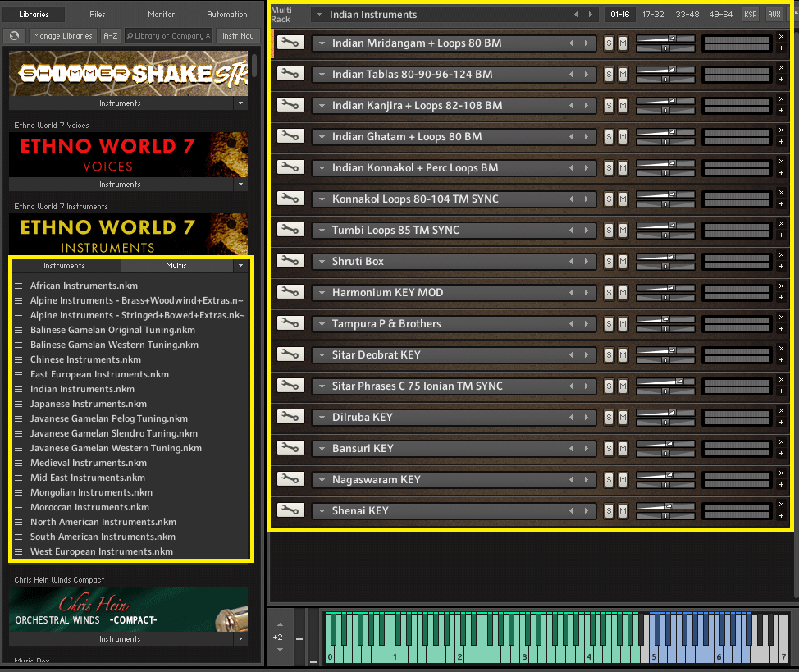Click the Library or Company search field
Image resolution: width=799 pixels, height=672 pixels.
click(x=168, y=35)
